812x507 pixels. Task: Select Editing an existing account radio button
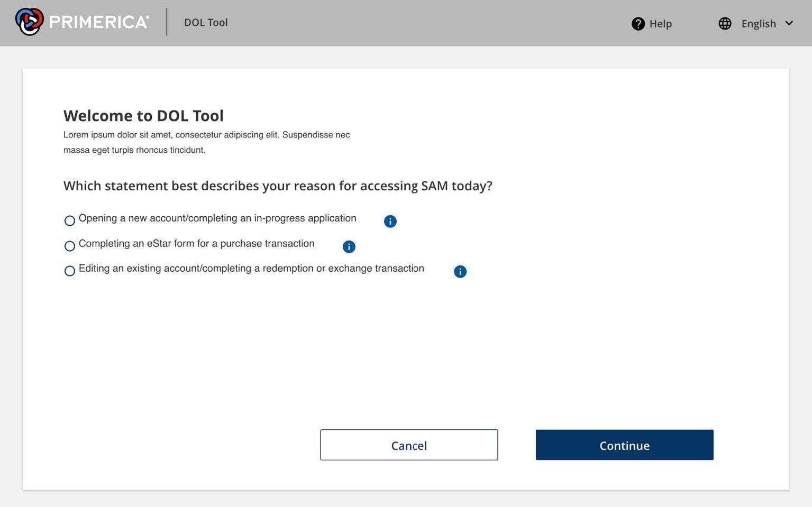pos(69,271)
